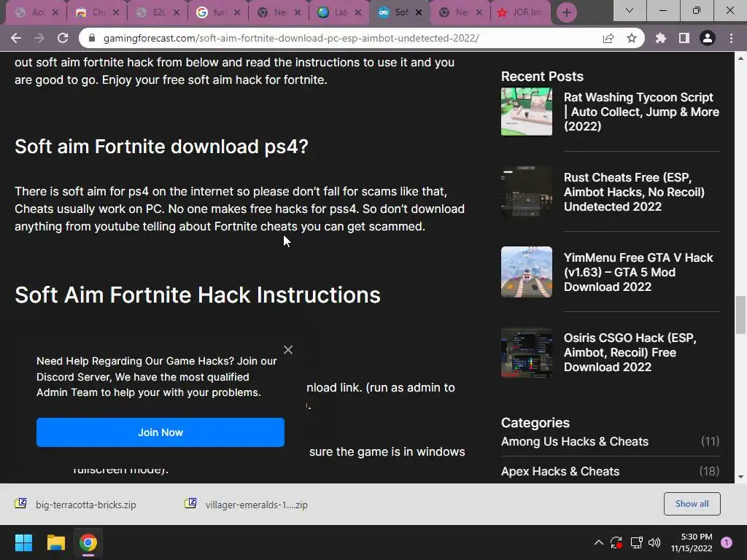This screenshot has width=747, height=560.
Task: Open clock showing 5:30 PM
Action: coord(692,542)
